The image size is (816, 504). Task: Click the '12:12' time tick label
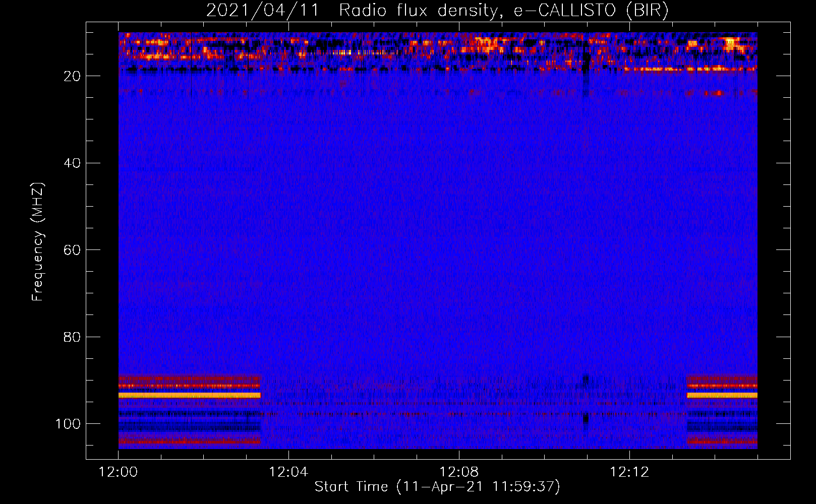629,472
